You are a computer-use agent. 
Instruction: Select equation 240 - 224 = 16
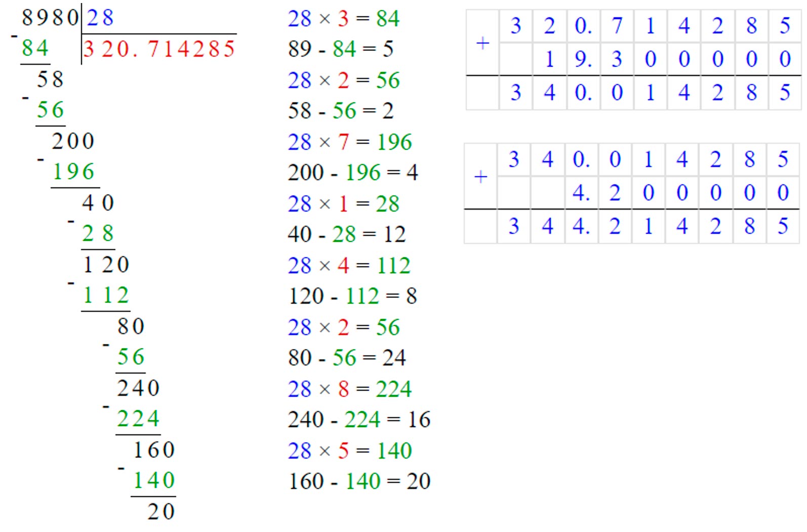[359, 420]
